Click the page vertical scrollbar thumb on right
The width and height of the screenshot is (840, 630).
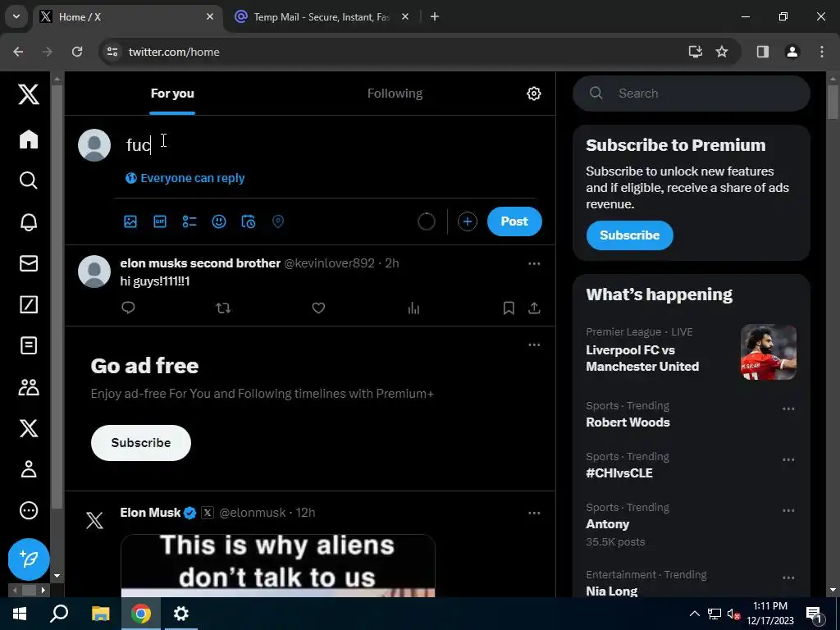[x=833, y=102]
